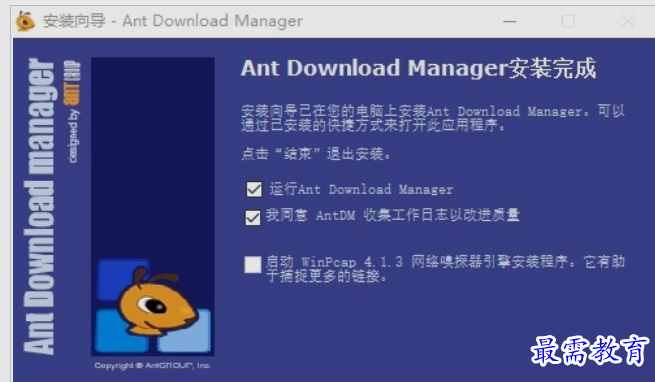Close the Ant Download Manager installer window

[627, 21]
